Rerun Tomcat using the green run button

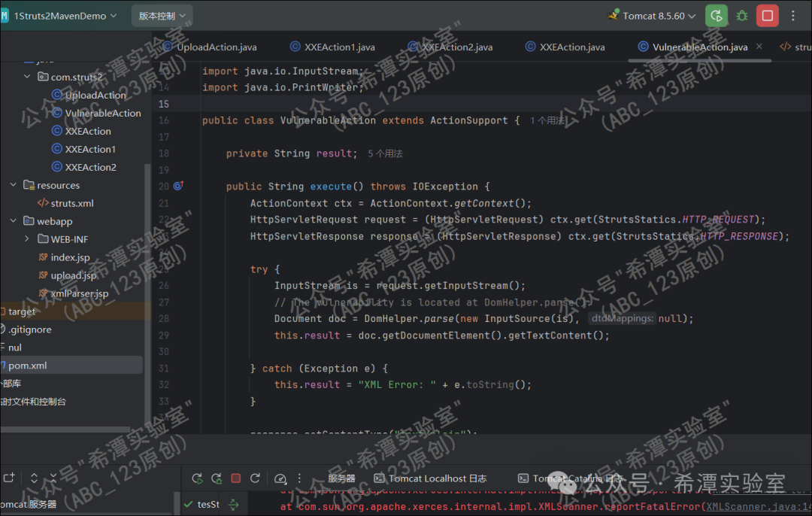(715, 15)
